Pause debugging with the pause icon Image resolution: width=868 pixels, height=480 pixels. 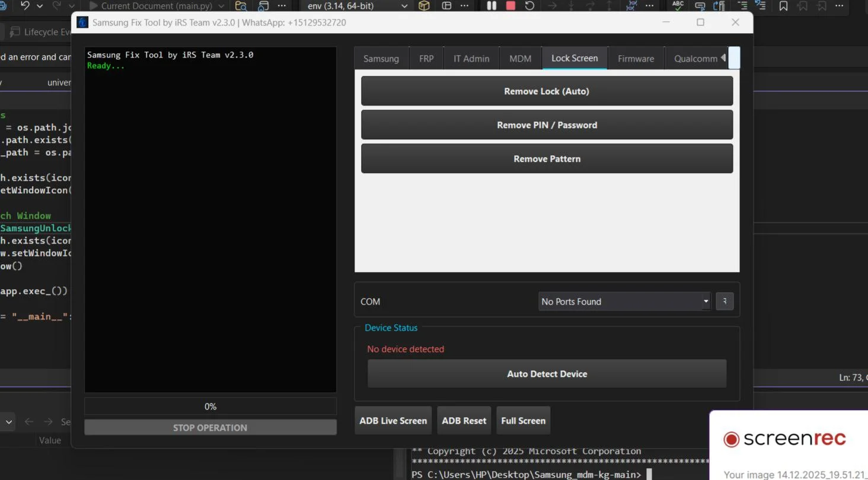coord(492,6)
